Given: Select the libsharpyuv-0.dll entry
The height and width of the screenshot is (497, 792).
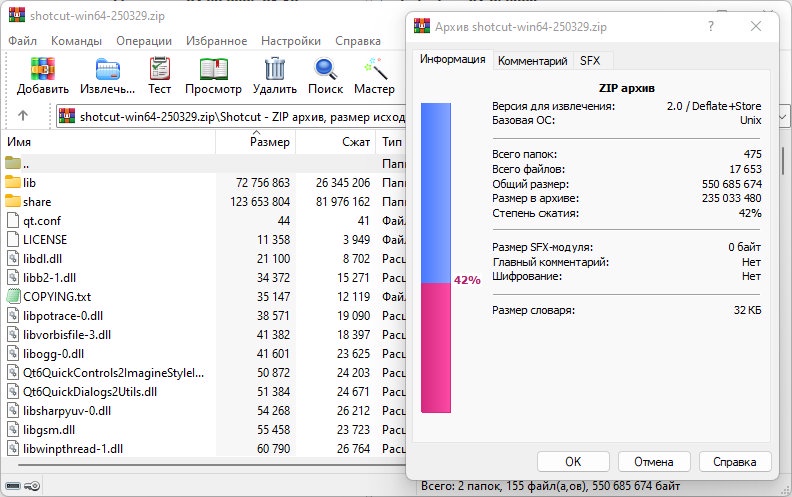Looking at the screenshot, I should click(x=67, y=411).
